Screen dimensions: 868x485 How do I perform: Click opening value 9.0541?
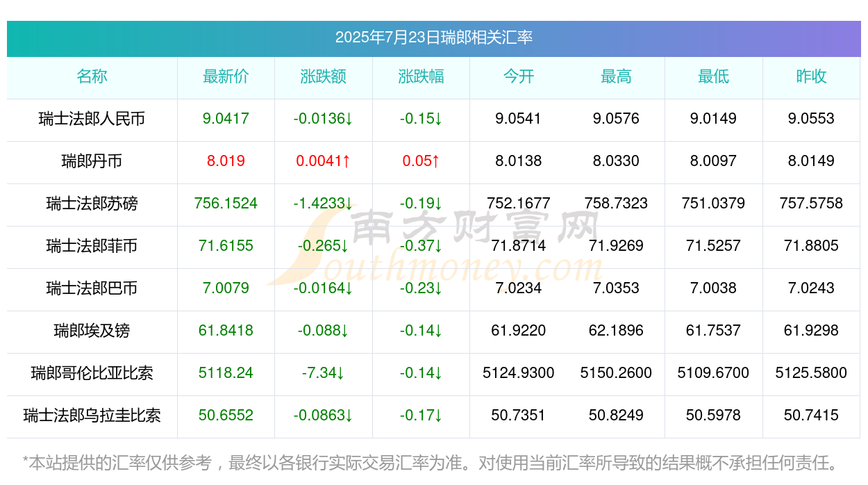[519, 119]
